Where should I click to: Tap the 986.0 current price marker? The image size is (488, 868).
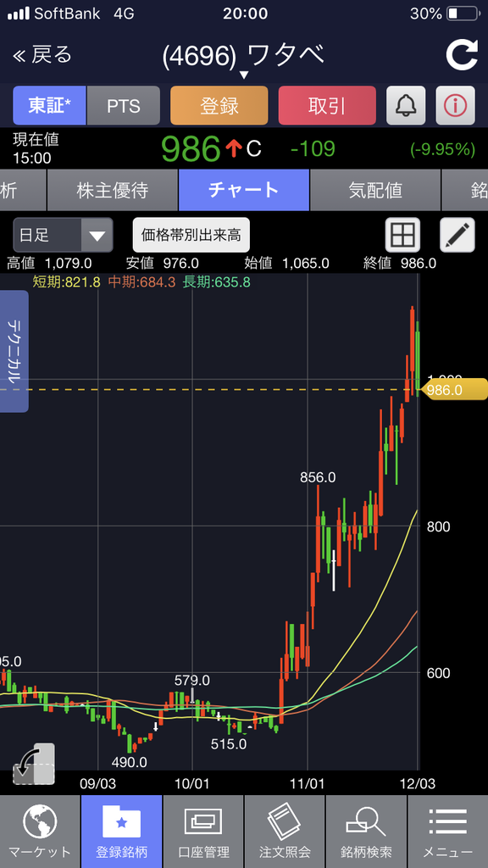(454, 390)
